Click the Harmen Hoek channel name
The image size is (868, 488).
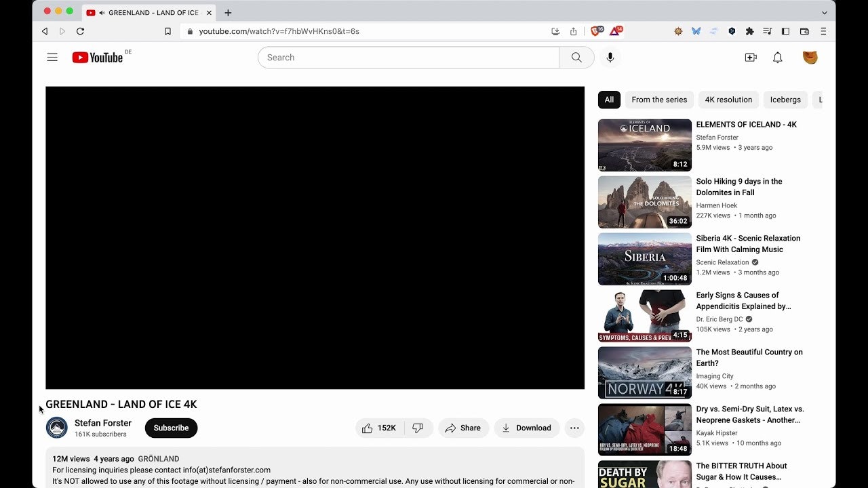click(717, 205)
